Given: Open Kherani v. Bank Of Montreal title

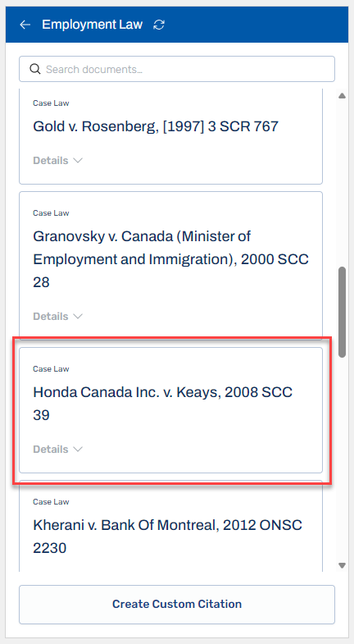Looking at the screenshot, I should (167, 537).
